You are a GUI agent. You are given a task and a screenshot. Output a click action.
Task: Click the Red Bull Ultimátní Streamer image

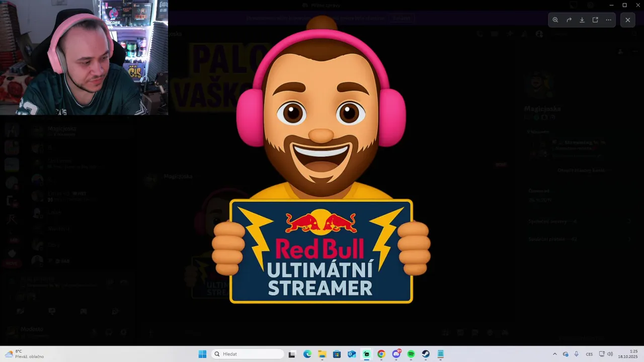coord(321,159)
